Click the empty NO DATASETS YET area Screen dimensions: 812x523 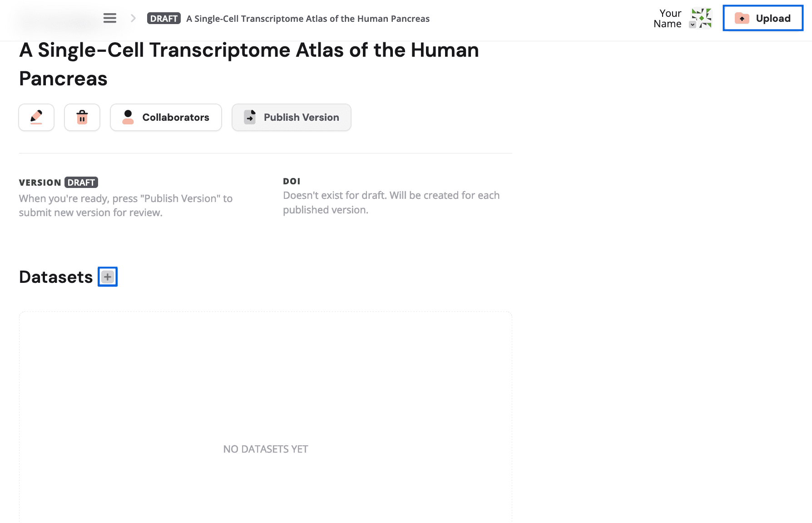coord(265,449)
